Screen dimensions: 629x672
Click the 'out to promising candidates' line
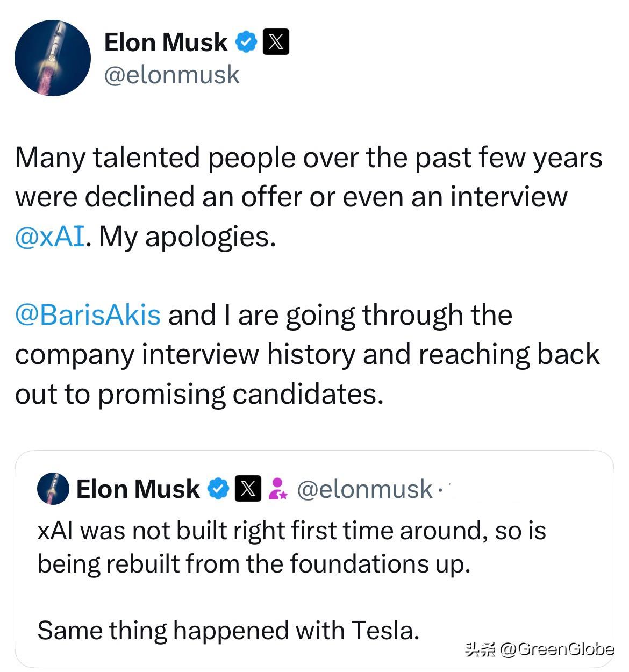pyautogui.click(x=199, y=394)
